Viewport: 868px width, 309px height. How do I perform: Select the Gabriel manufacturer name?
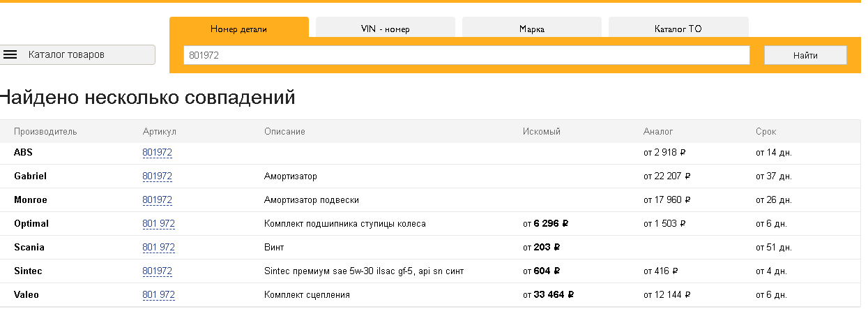tap(30, 176)
